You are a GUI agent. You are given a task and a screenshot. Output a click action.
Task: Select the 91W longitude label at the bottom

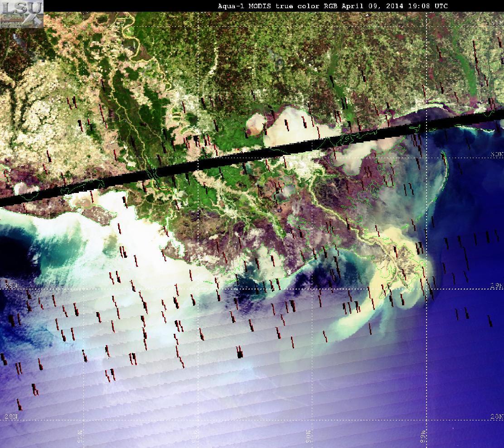point(194,436)
